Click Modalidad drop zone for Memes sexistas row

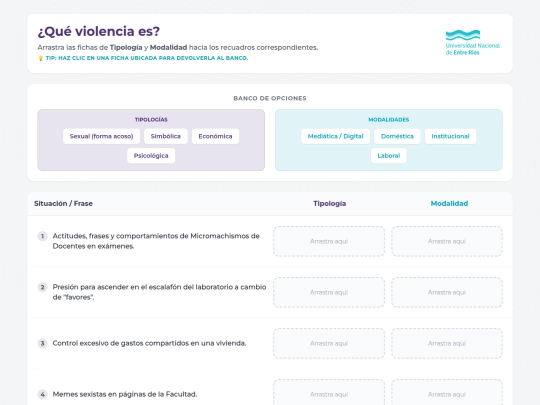[x=447, y=392]
